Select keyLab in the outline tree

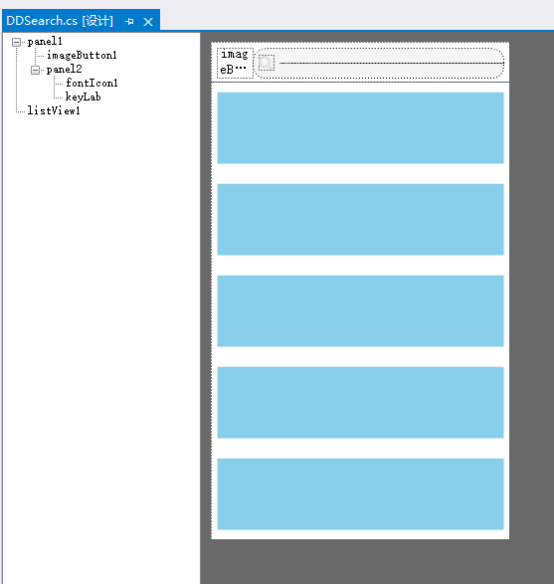(83, 97)
